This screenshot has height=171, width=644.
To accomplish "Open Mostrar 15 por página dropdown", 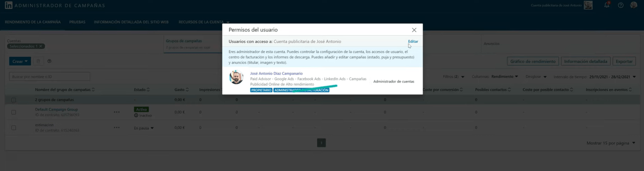I will point(611,143).
